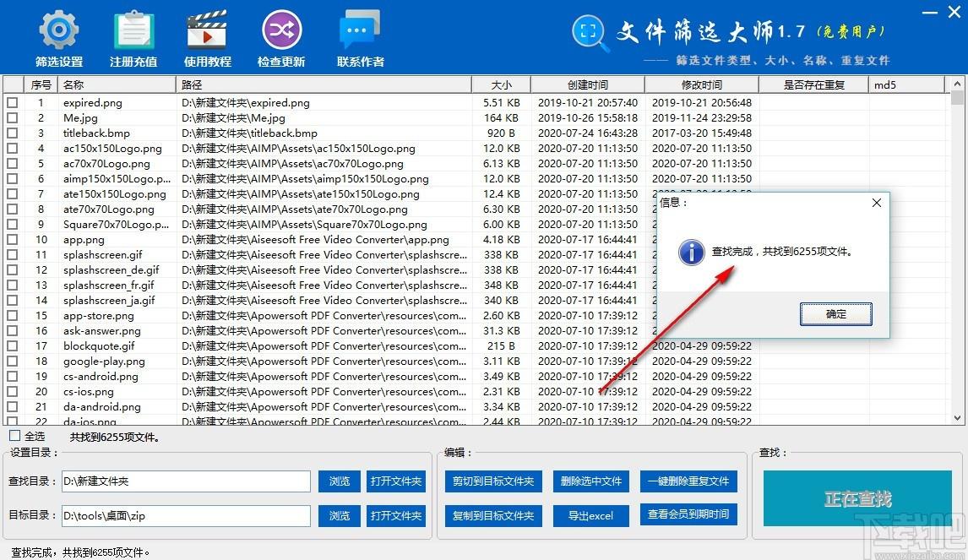This screenshot has height=560, width=968.
Task: Click path D:\新建文件夹\titleback.bmp
Action: [x=249, y=133]
